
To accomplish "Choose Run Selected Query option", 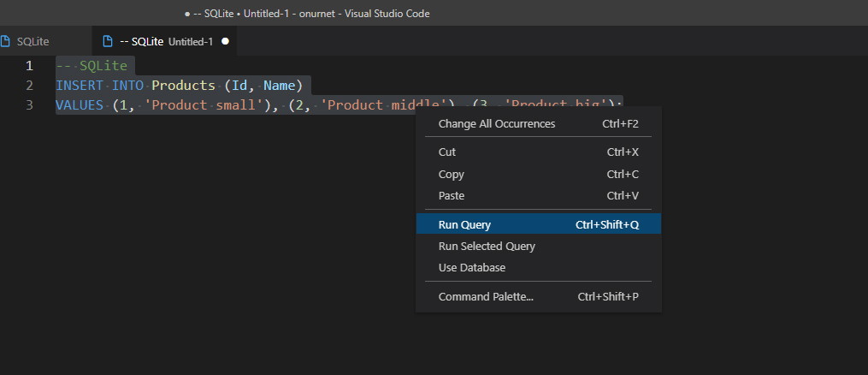I will click(x=538, y=246).
